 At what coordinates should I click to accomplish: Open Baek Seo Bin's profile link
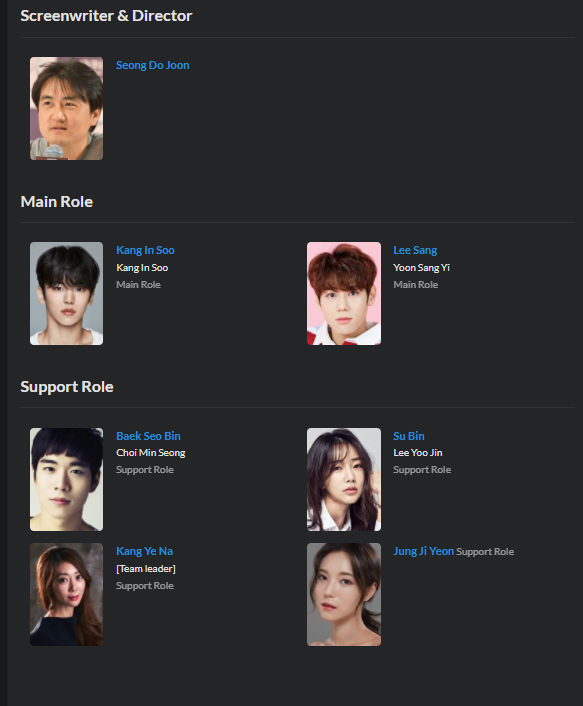[x=148, y=436]
